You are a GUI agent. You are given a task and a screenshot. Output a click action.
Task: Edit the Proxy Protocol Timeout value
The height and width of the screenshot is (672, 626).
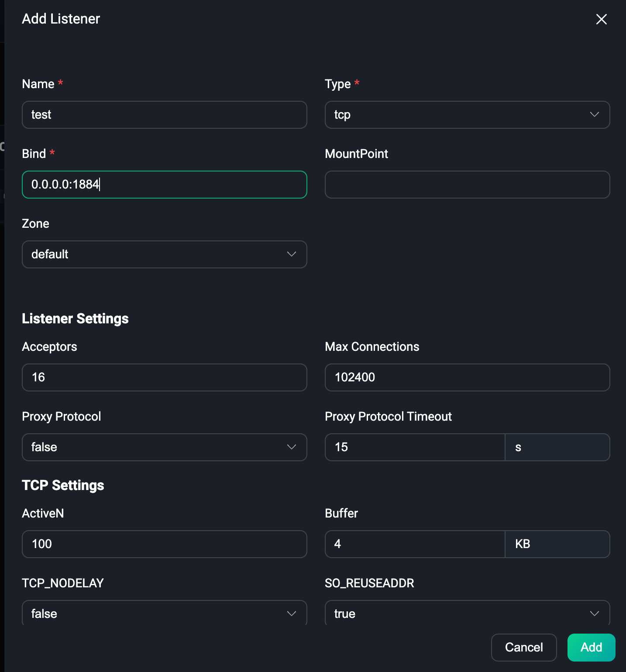[x=415, y=447]
